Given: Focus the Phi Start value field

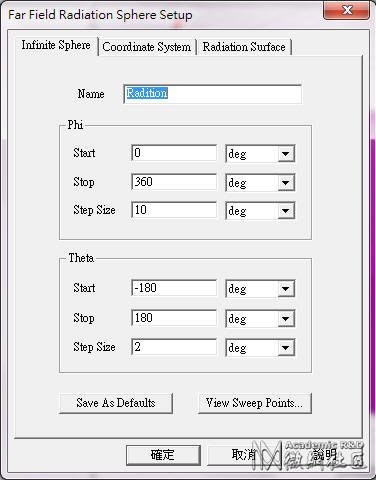Looking at the screenshot, I should click(174, 153).
